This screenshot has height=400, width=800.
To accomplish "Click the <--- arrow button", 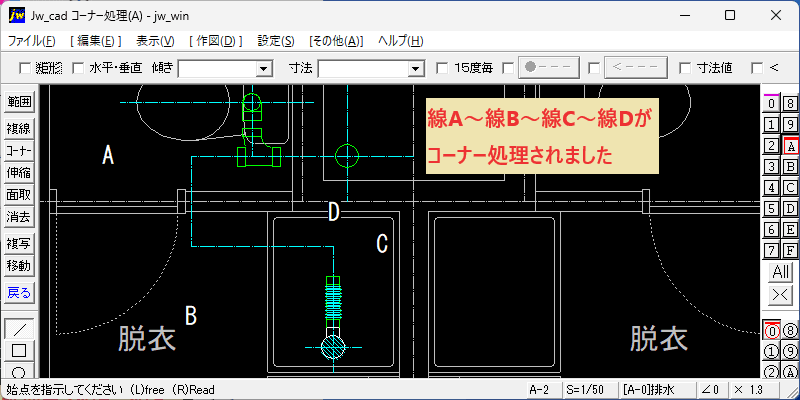I will (x=636, y=68).
